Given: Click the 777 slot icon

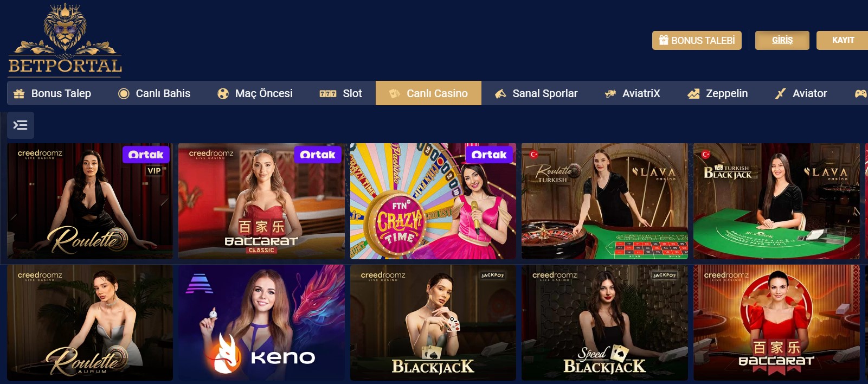Looking at the screenshot, I should (328, 93).
